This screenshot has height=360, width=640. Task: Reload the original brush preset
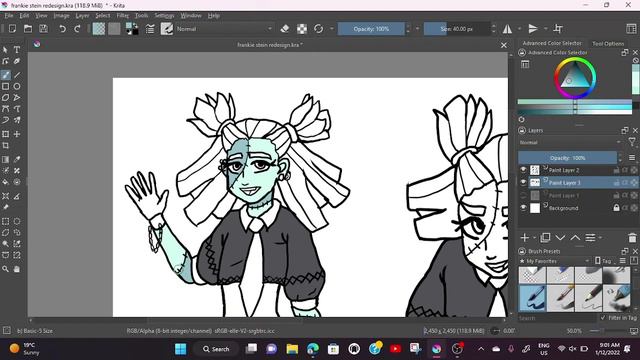tap(318, 29)
